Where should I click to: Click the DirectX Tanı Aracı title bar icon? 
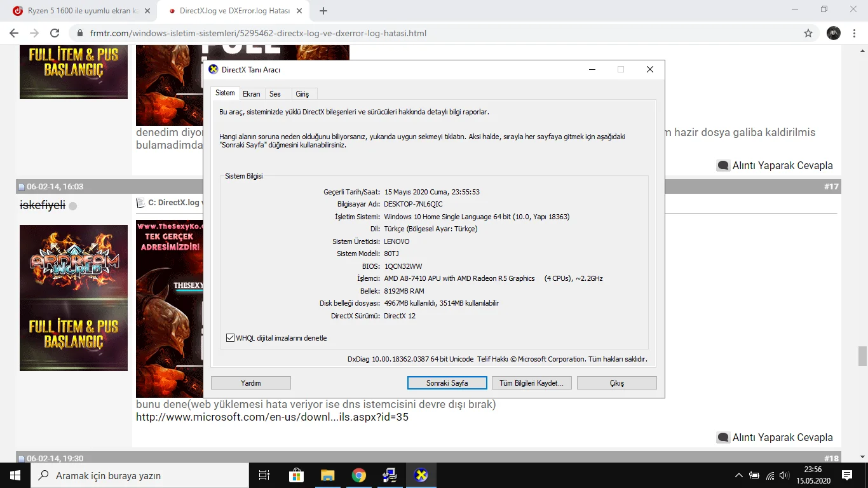(x=214, y=69)
